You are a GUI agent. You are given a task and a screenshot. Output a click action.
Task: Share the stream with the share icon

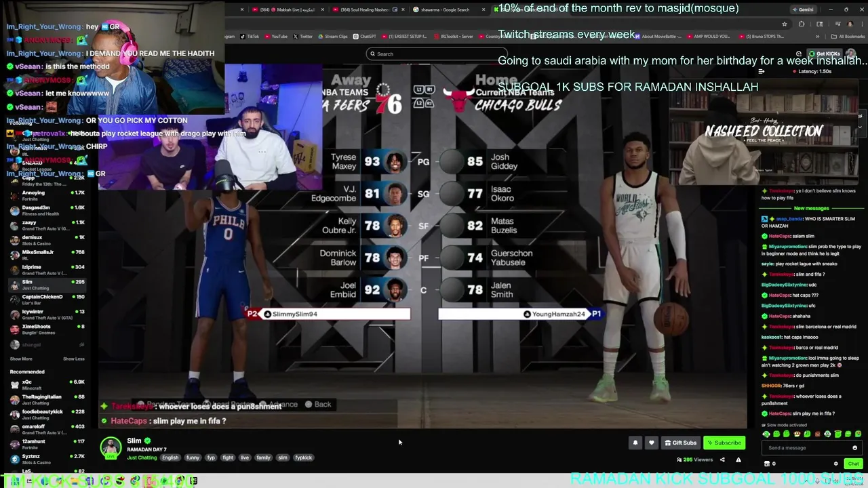coord(722,460)
